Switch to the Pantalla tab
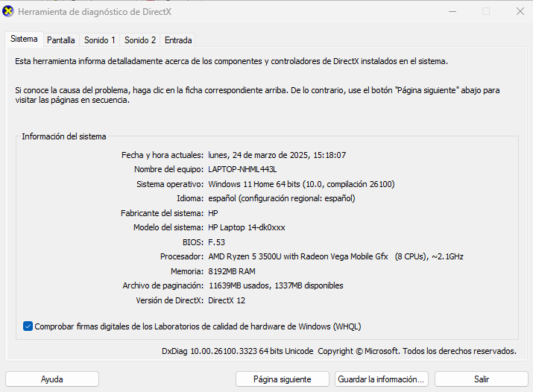 (x=61, y=40)
